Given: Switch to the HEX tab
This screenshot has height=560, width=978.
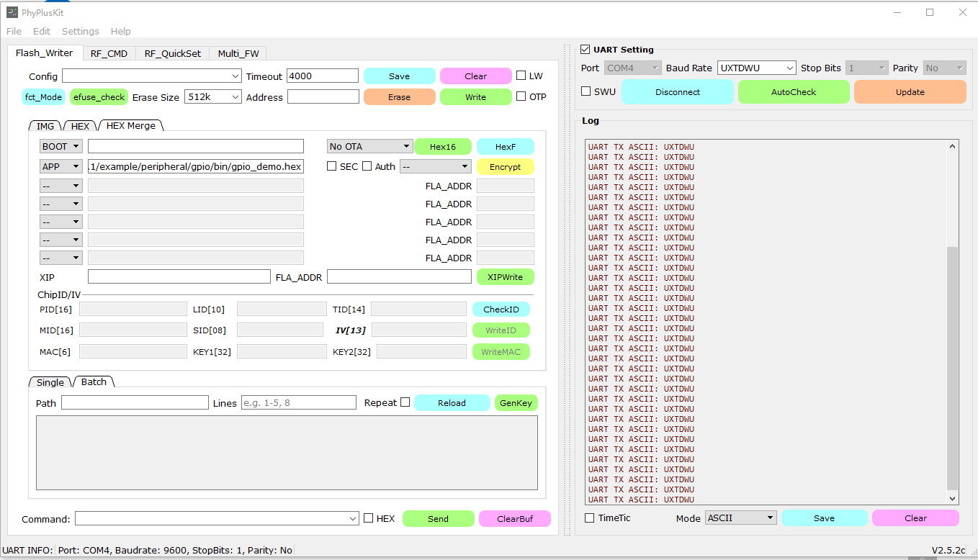Looking at the screenshot, I should 80,126.
